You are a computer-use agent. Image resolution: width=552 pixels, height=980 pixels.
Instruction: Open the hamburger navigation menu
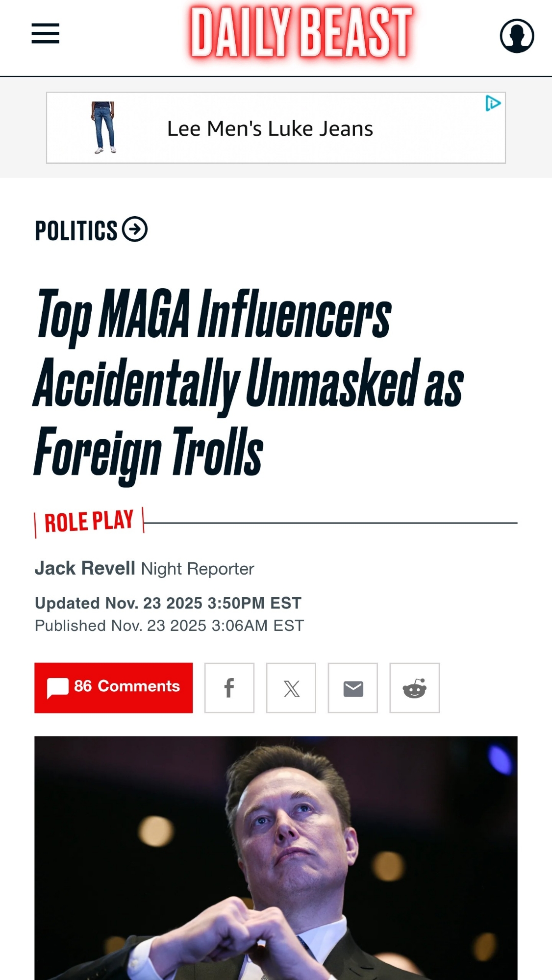[46, 33]
